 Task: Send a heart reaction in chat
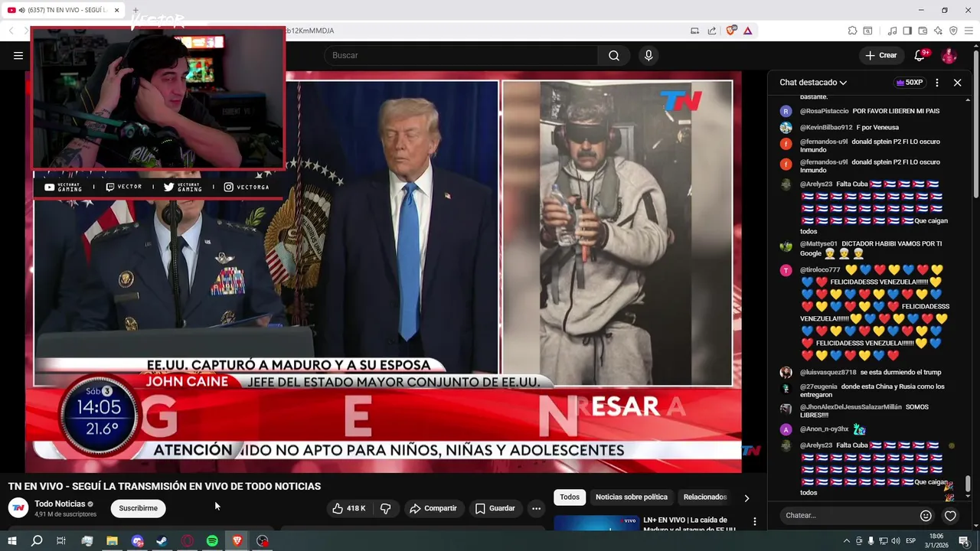coord(950,516)
